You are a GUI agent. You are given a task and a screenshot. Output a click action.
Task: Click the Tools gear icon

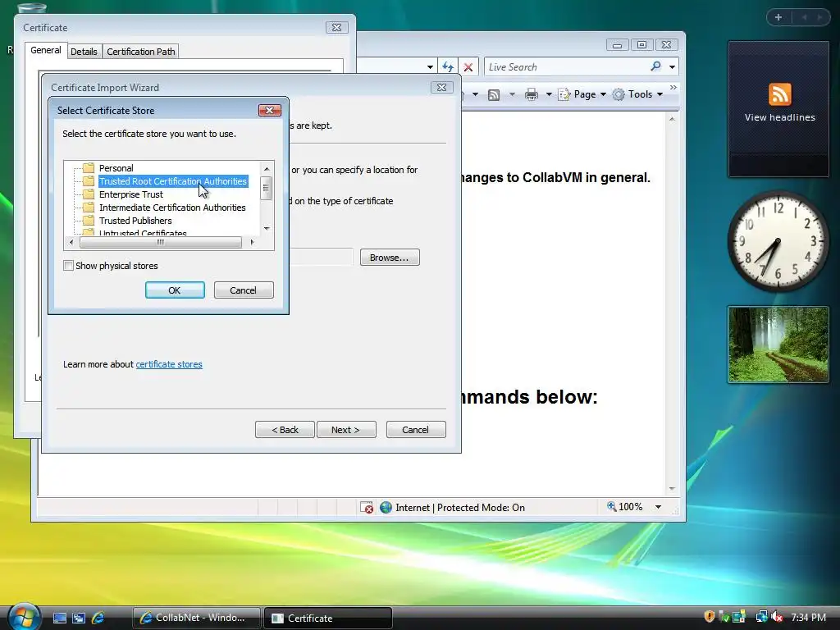(x=619, y=95)
